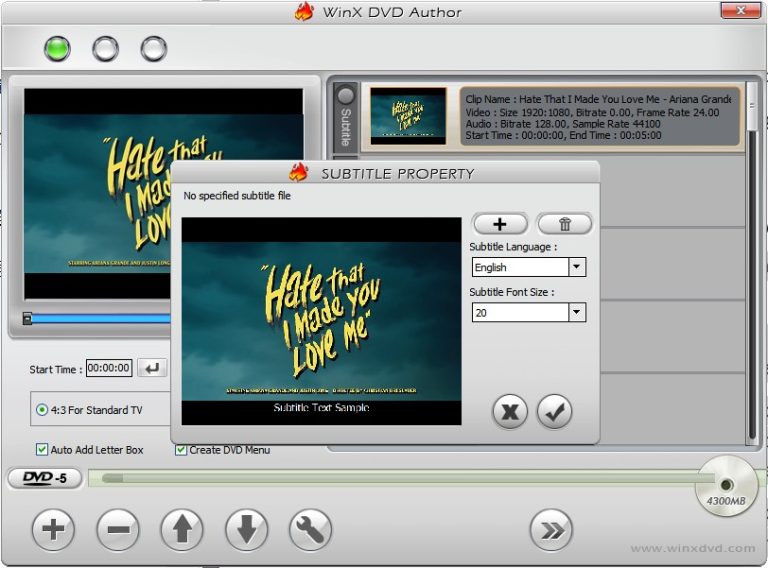This screenshot has width=768, height=568.
Task: Close the WinX DVD Author window
Action: pyautogui.click(x=740, y=10)
